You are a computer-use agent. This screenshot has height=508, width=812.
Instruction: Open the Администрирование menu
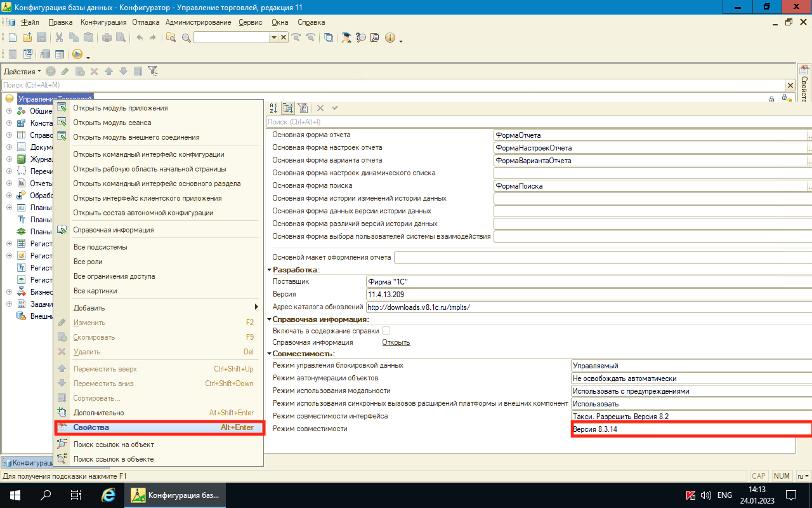click(199, 22)
